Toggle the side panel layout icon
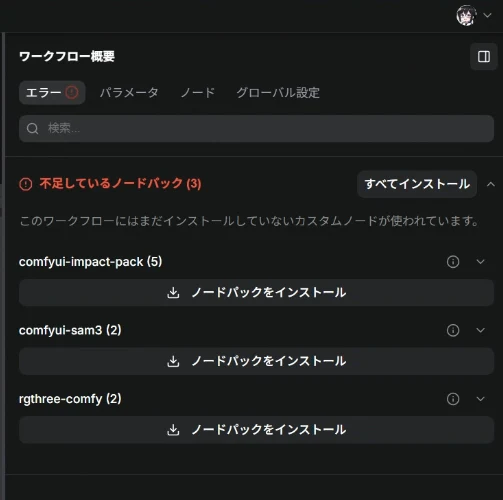 click(484, 57)
